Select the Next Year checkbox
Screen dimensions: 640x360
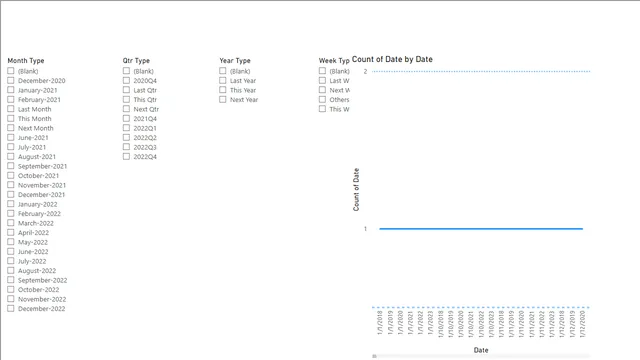coord(222,100)
